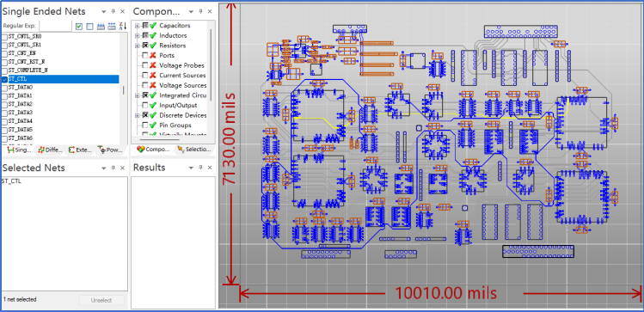Click the check-all nets icon
644x312 pixels.
[x=79, y=27]
